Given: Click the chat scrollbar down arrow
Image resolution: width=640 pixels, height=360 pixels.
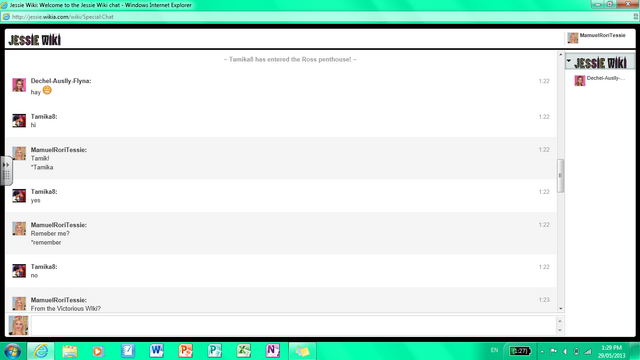Looking at the screenshot, I should [560, 309].
